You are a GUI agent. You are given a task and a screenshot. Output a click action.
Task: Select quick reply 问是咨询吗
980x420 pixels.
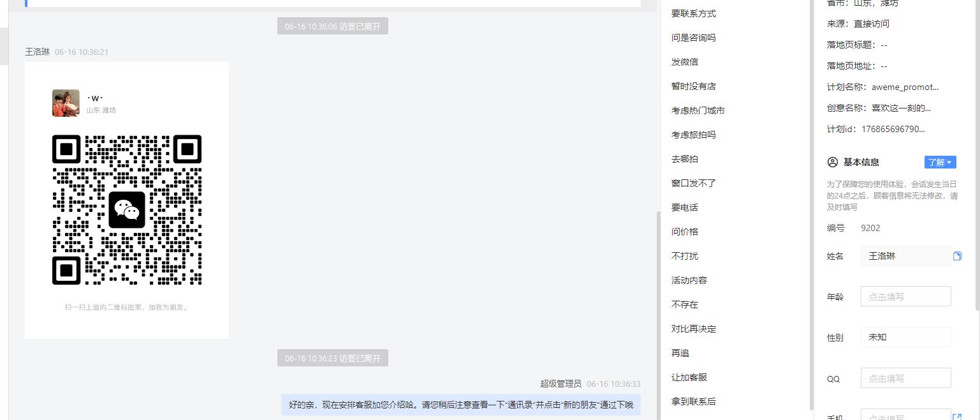(x=693, y=38)
